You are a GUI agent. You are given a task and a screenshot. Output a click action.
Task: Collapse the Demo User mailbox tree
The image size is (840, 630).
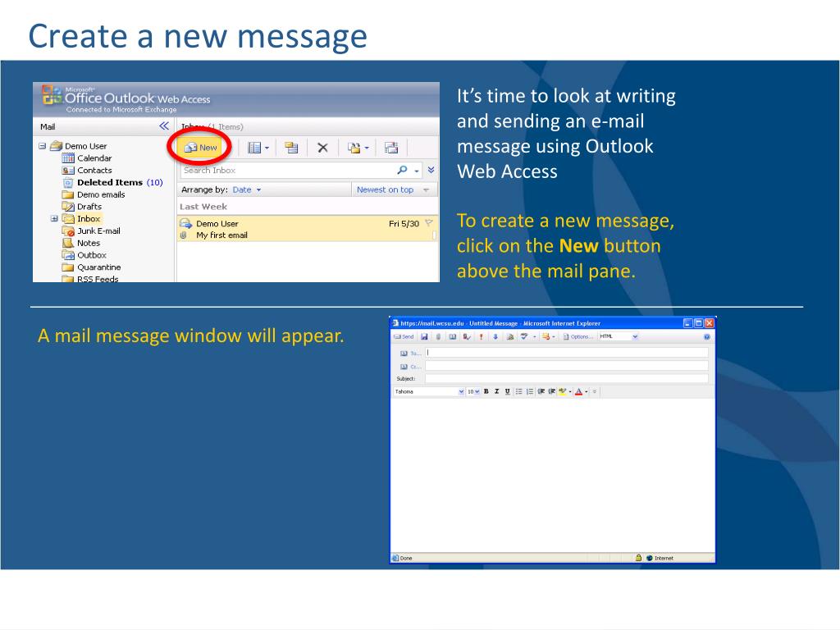(43, 146)
